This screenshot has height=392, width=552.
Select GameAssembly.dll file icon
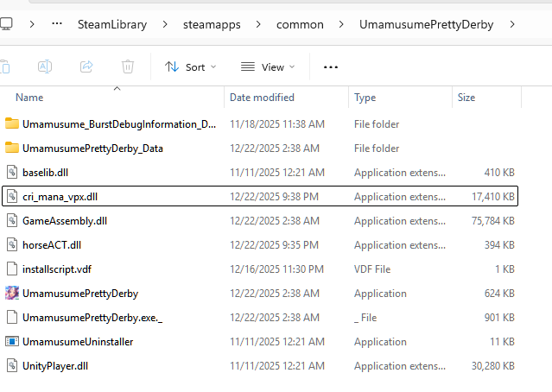point(12,221)
